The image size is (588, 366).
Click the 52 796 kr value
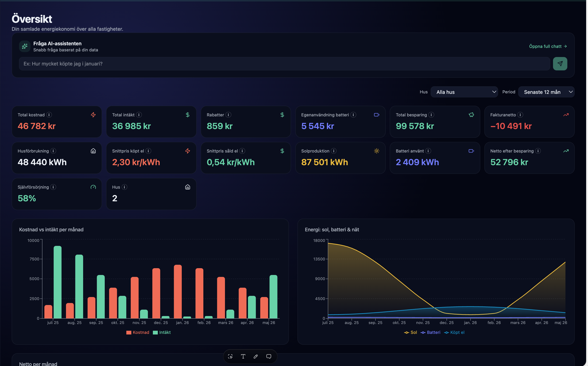click(509, 162)
